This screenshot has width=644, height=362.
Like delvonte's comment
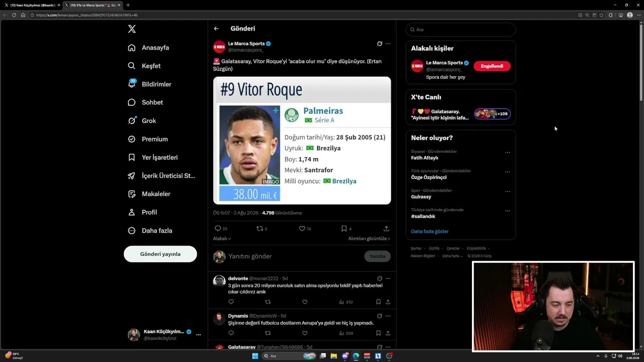(x=304, y=302)
